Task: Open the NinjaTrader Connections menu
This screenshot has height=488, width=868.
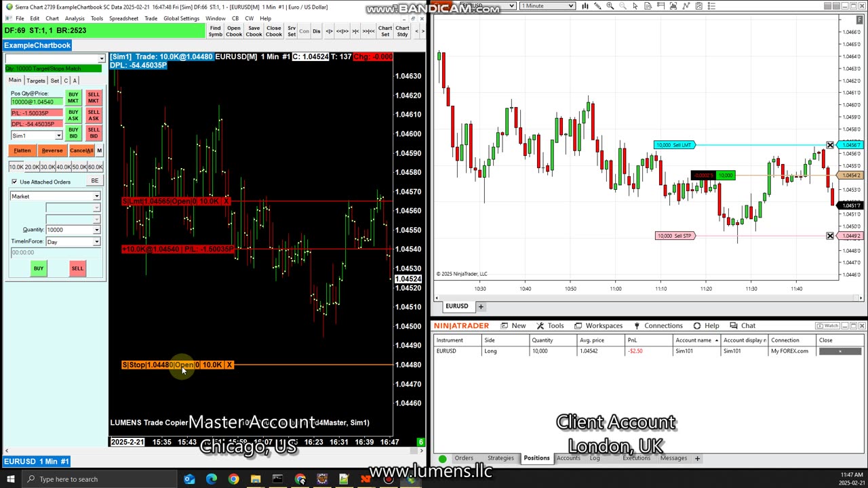Action: 657,326
